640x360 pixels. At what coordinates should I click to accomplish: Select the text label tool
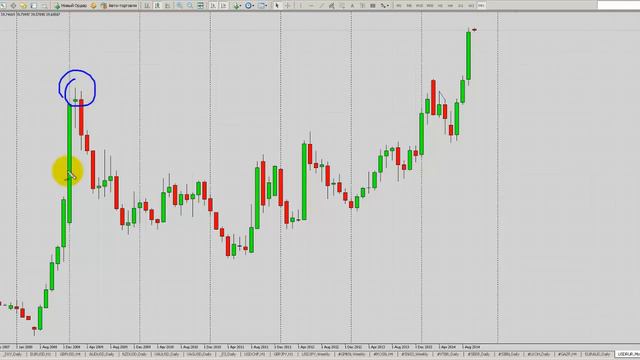coord(362,6)
